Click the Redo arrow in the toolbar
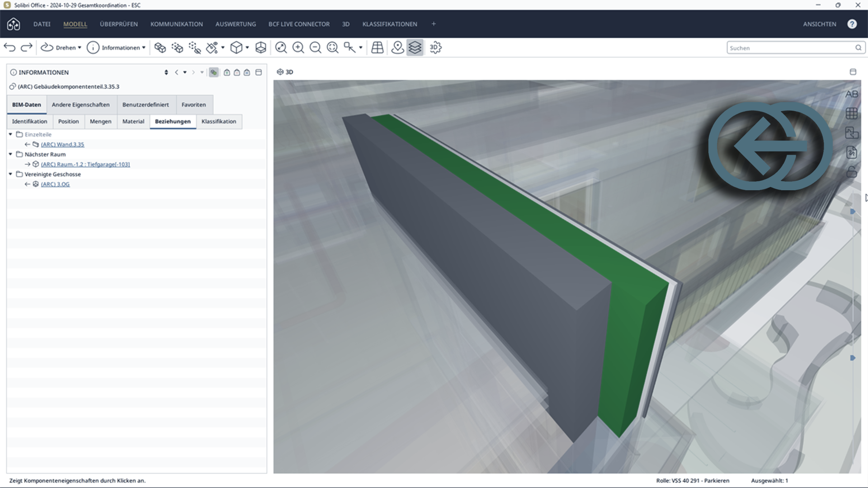The height and width of the screenshot is (488, 868). point(27,47)
